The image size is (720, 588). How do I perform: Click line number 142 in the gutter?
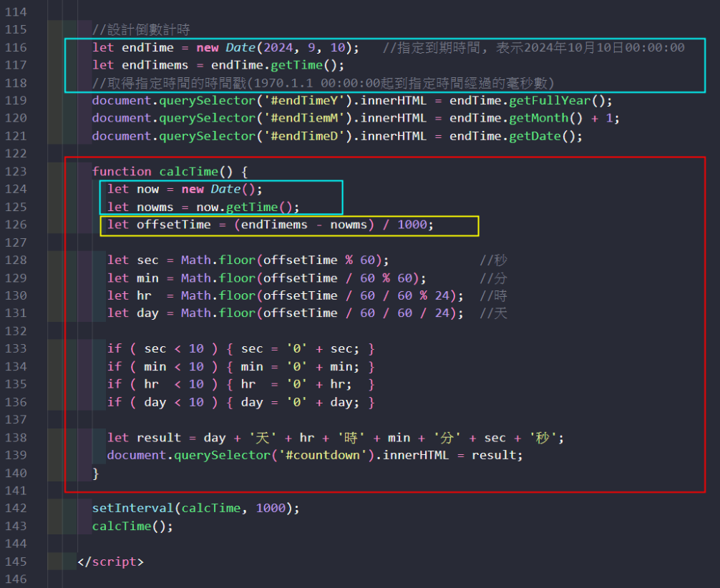pos(16,508)
